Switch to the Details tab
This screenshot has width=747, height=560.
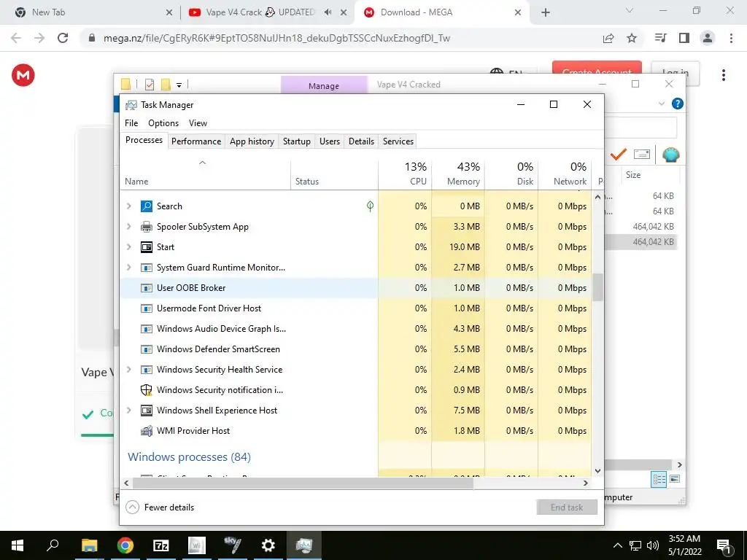(x=361, y=141)
